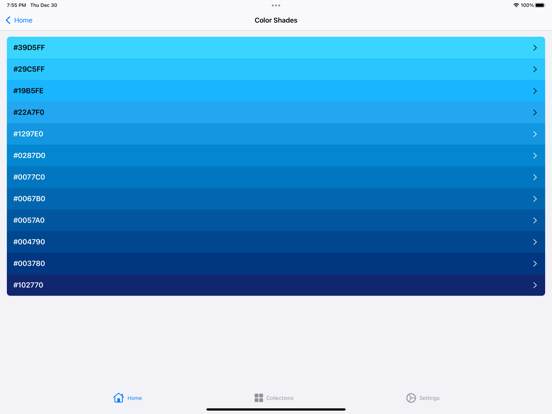Expand the #39D5FF row chevron

(535, 48)
